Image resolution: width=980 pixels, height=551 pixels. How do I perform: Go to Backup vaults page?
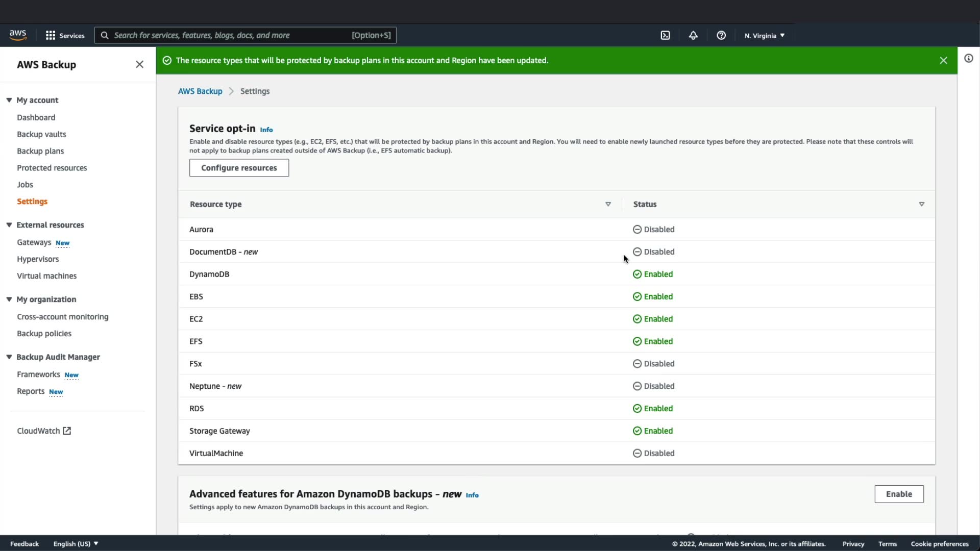click(x=41, y=134)
